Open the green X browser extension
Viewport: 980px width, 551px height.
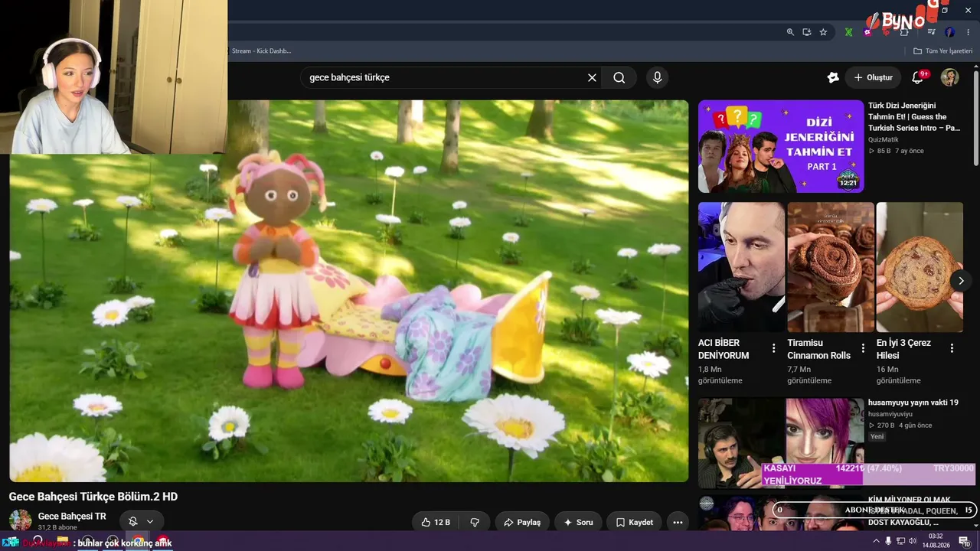[x=848, y=32]
